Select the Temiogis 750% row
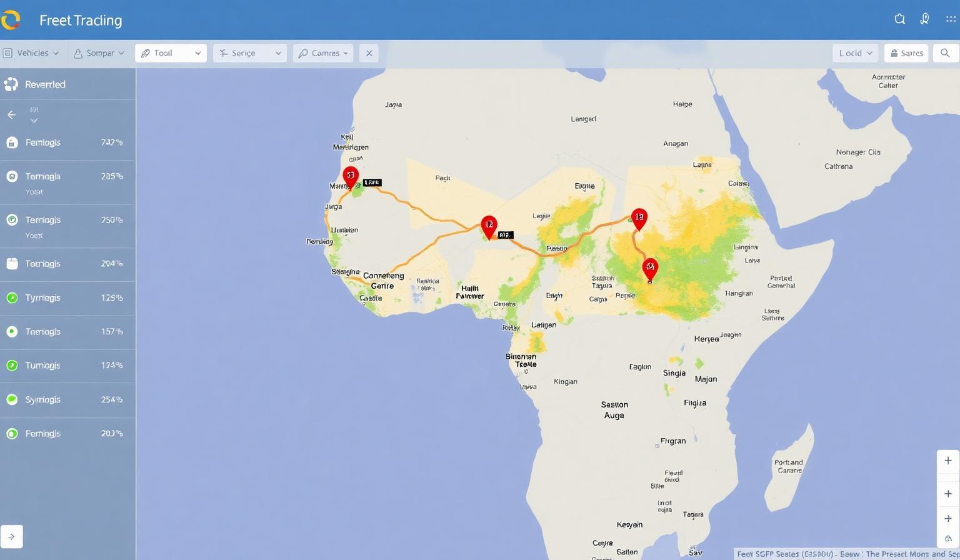Viewport: 960px width, 560px height. point(67,226)
